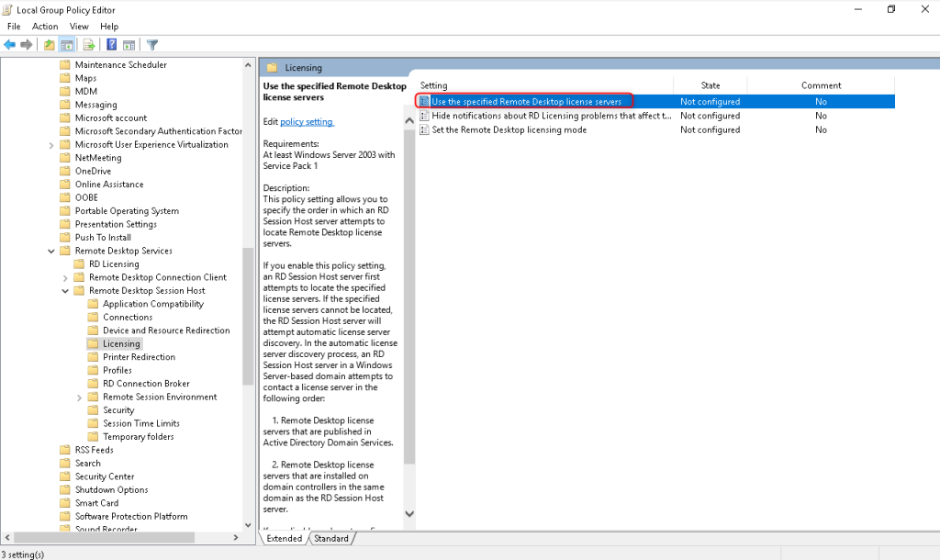Open the Action menu
This screenshot has width=940, height=560.
(x=45, y=27)
